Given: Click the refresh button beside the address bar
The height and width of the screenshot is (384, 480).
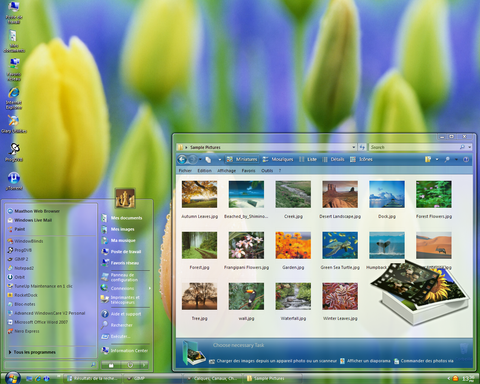Looking at the screenshot, I should pyautogui.click(x=362, y=147).
